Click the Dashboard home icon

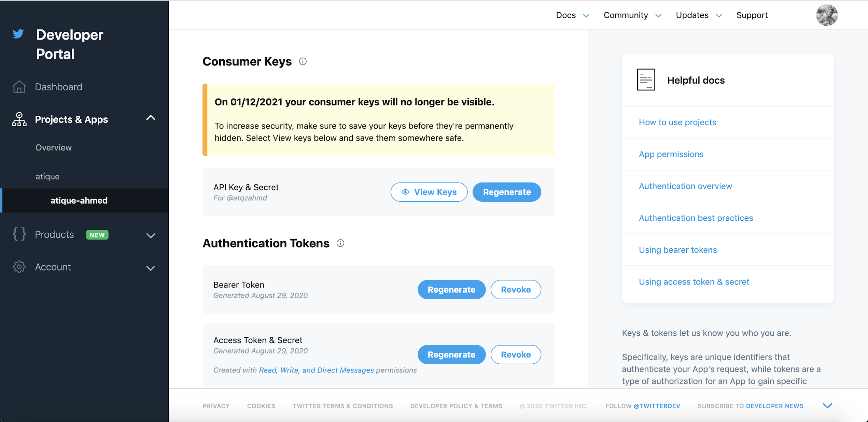pyautogui.click(x=19, y=87)
